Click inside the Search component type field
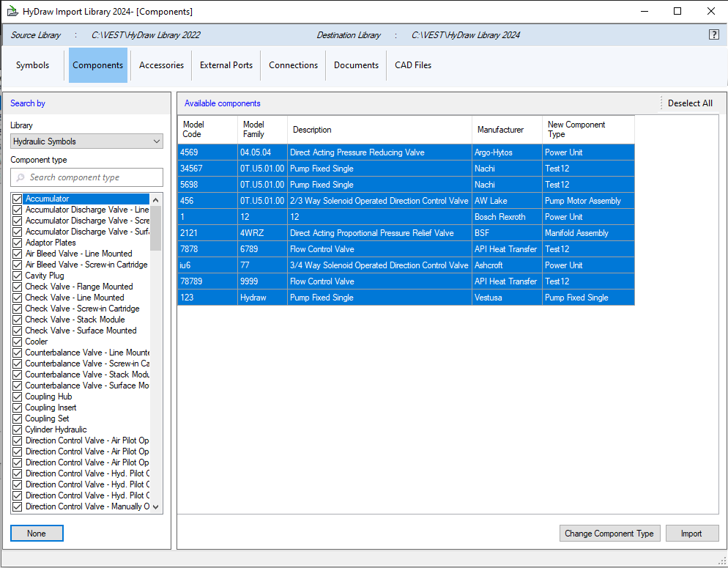The width and height of the screenshot is (728, 568). [x=88, y=177]
